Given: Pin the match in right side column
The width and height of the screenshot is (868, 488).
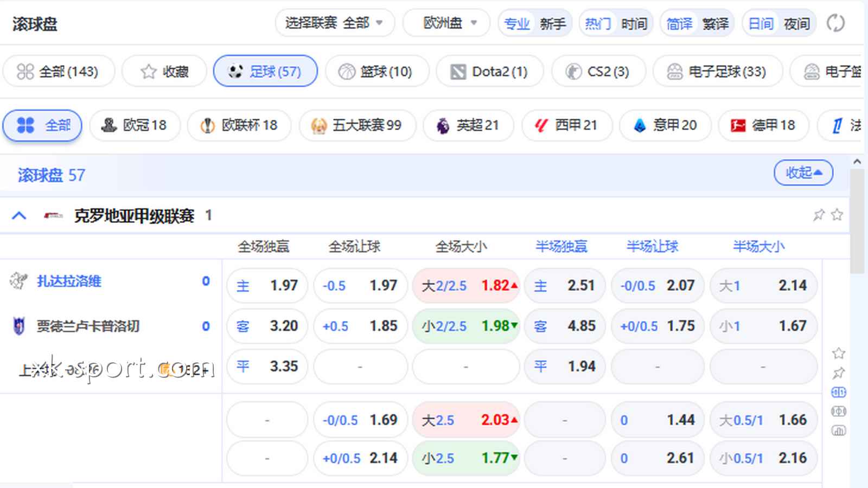Looking at the screenshot, I should tap(839, 373).
